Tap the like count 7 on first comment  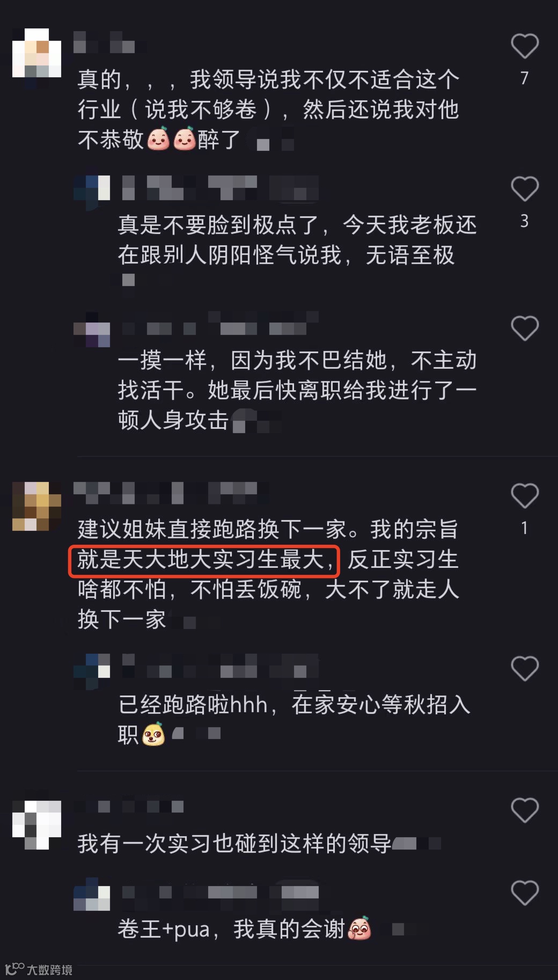pos(524,78)
